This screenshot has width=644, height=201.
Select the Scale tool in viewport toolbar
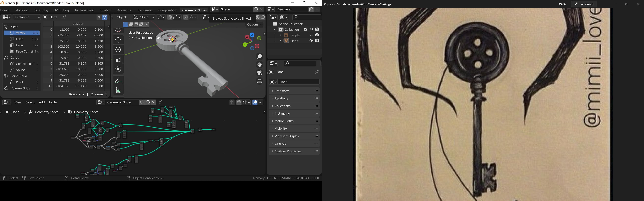(x=118, y=59)
